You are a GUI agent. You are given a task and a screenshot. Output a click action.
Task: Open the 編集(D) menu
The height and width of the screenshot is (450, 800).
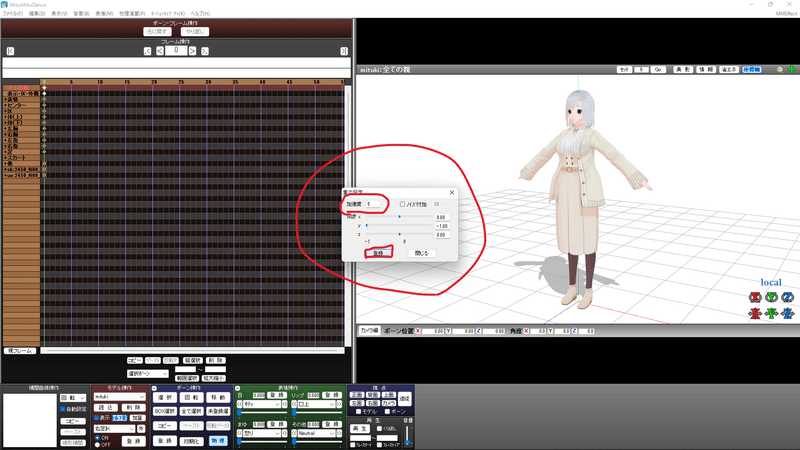click(37, 13)
